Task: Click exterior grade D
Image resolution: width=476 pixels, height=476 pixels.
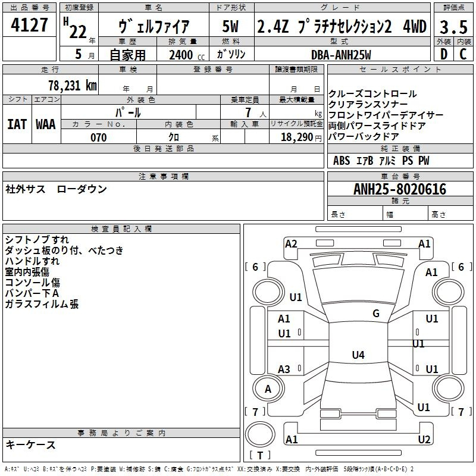Action: 444,54
